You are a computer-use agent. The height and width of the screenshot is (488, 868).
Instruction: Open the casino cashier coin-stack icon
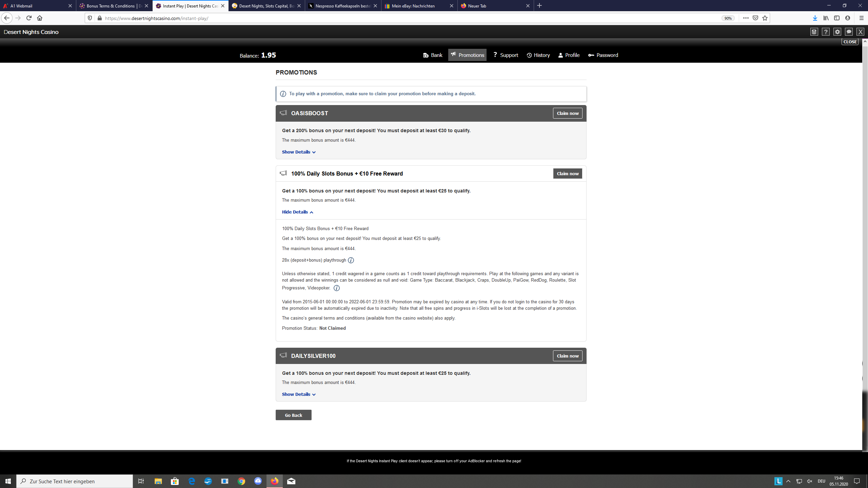[x=814, y=32]
